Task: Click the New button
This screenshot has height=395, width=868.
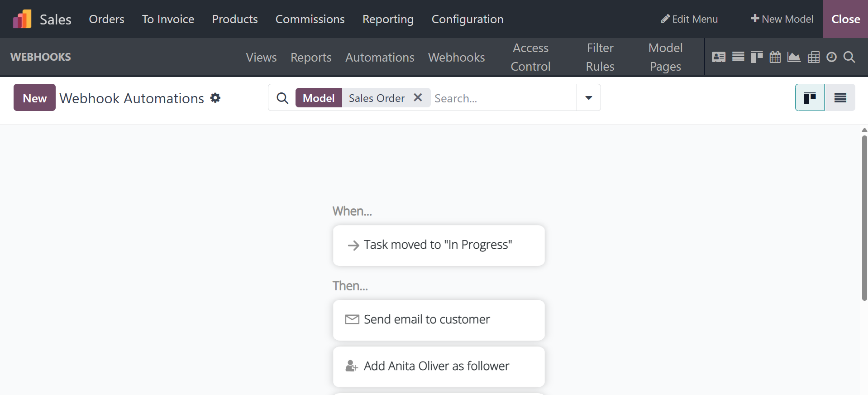Action: 34,98
